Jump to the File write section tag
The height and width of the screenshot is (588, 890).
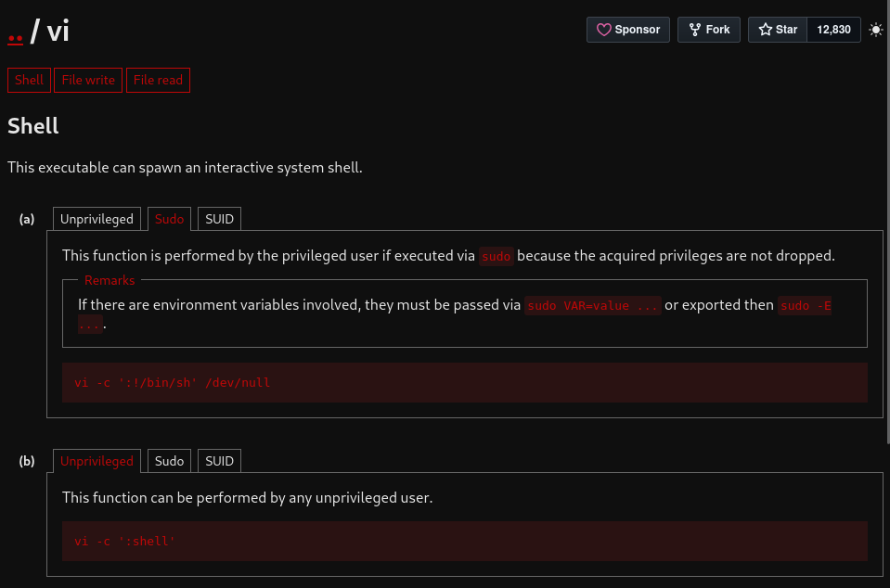click(88, 80)
